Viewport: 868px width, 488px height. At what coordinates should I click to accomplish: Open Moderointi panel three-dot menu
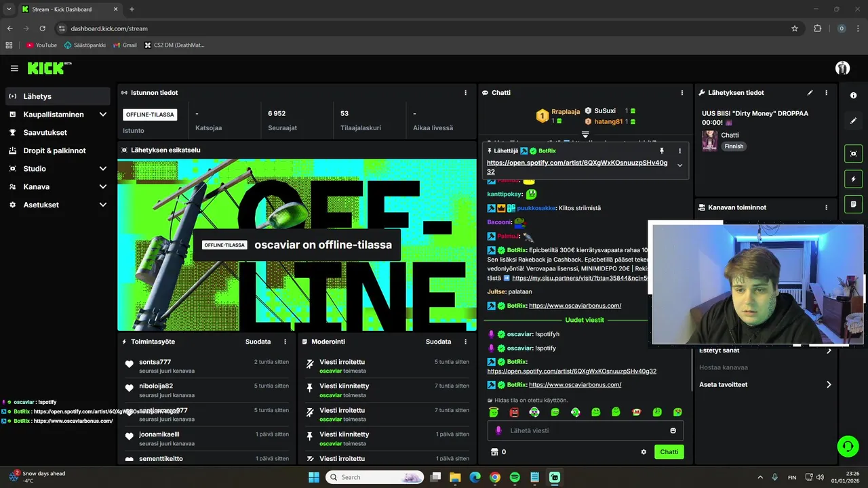pos(465,342)
